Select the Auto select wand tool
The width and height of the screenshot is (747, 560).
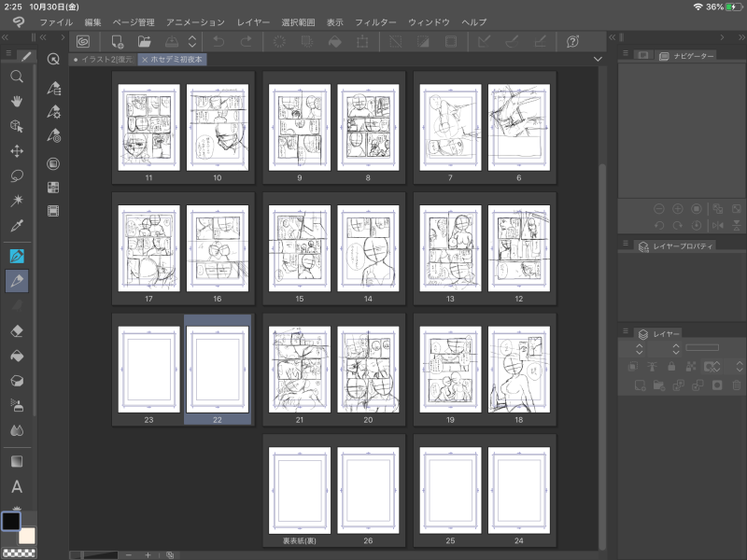pyautogui.click(x=17, y=201)
